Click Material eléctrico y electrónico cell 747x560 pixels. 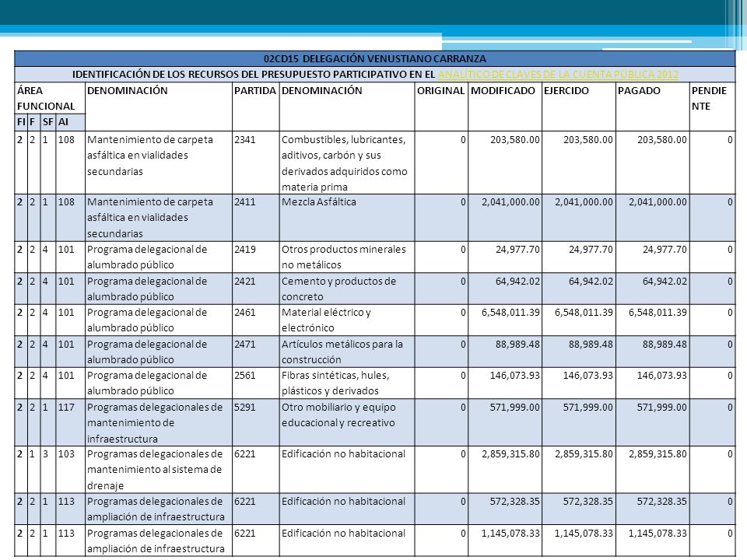(347, 320)
